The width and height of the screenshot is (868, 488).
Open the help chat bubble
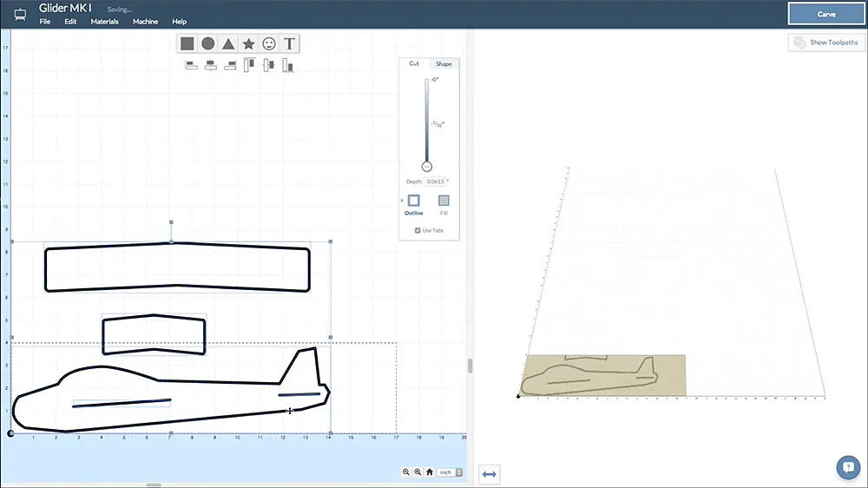pos(848,467)
